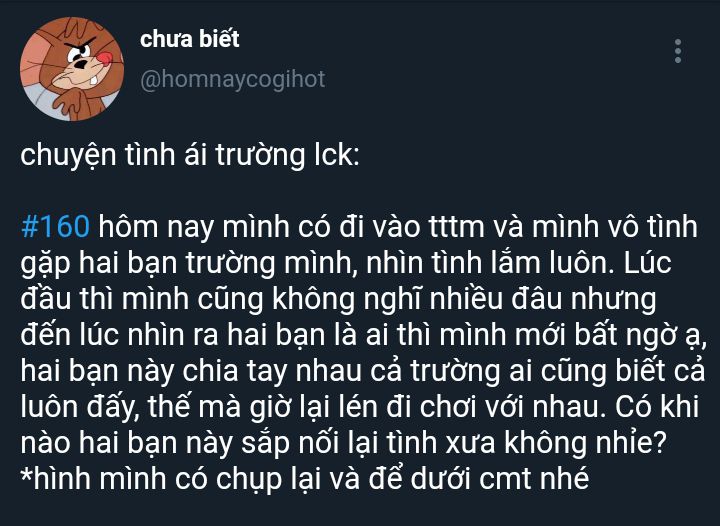Select the question "nối lại tình xưa không nhỉe?"
Image resolution: width=720 pixels, height=526 pixels.
[483, 443]
